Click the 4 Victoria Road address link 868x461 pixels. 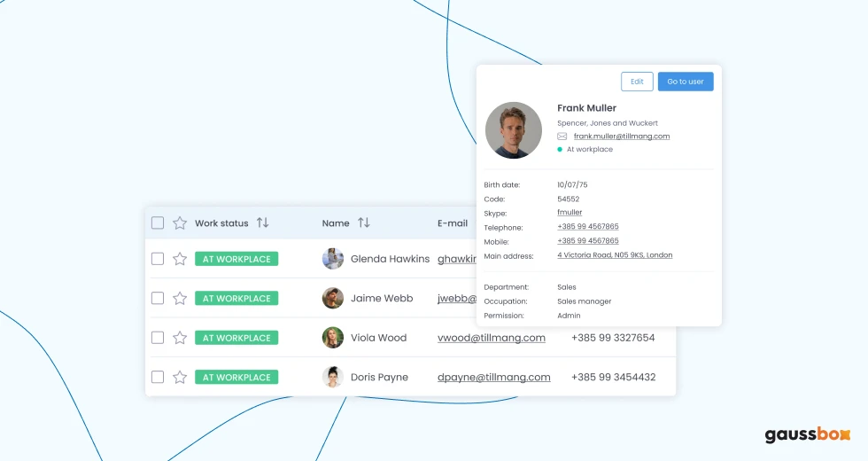point(615,255)
